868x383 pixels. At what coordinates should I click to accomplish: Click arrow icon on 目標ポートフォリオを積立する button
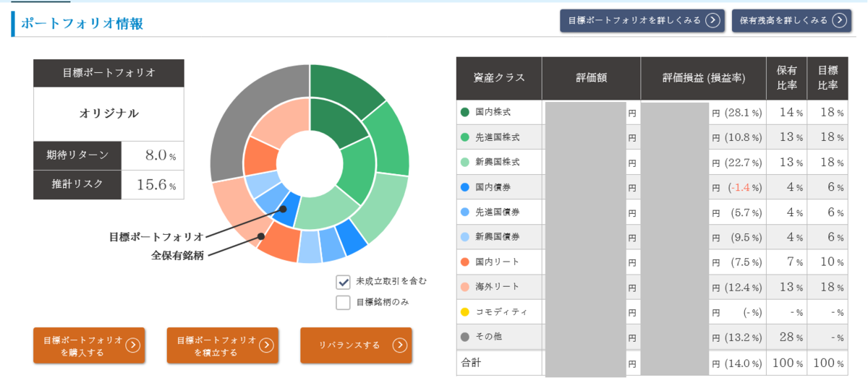(x=266, y=345)
